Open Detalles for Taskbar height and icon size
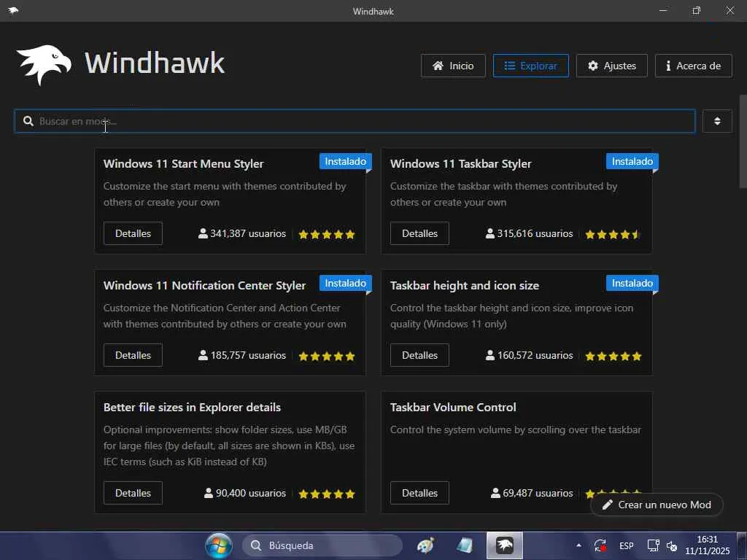This screenshot has height=560, width=747. [x=419, y=355]
